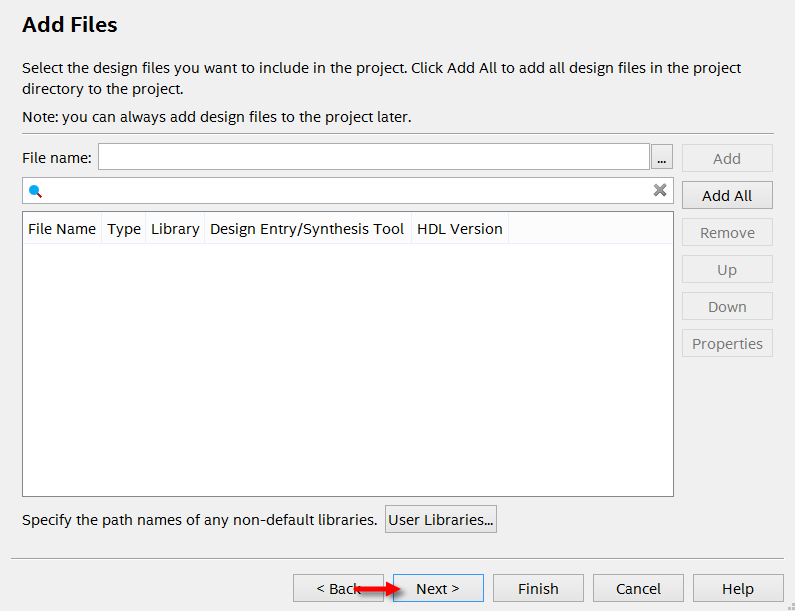Click the Design Entry/Synthesis Tool column header

point(307,229)
